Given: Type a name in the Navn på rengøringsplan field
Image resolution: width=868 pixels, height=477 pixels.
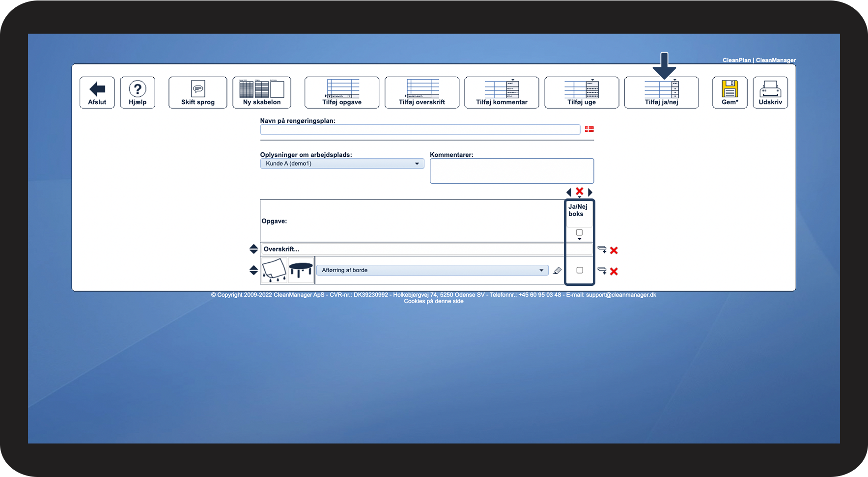Looking at the screenshot, I should click(420, 129).
